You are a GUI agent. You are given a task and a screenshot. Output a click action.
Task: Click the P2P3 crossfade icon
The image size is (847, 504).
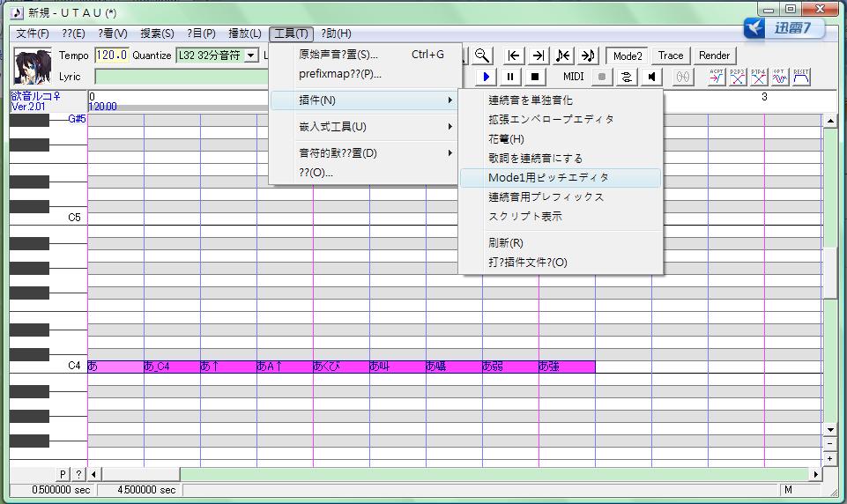pos(738,77)
